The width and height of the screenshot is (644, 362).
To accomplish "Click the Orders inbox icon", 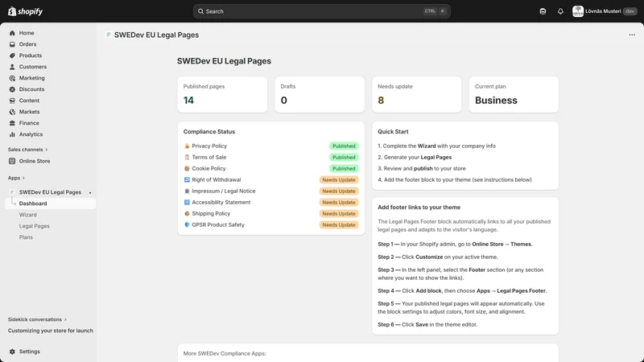I will (x=12, y=44).
